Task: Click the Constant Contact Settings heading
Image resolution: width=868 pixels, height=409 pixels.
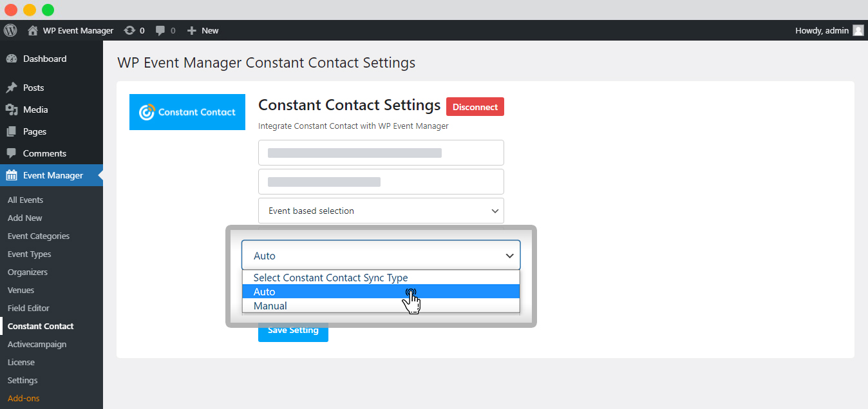Action: point(349,105)
